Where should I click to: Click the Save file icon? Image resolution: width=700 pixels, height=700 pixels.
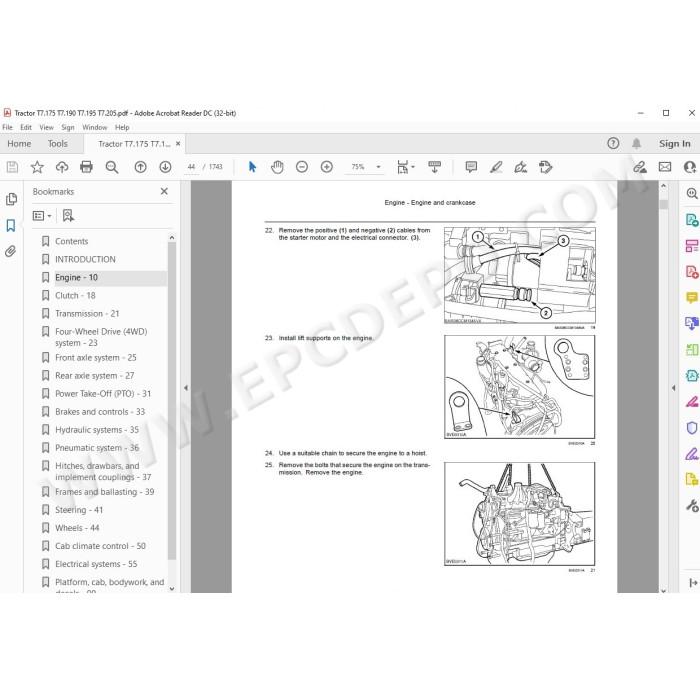pyautogui.click(x=12, y=167)
